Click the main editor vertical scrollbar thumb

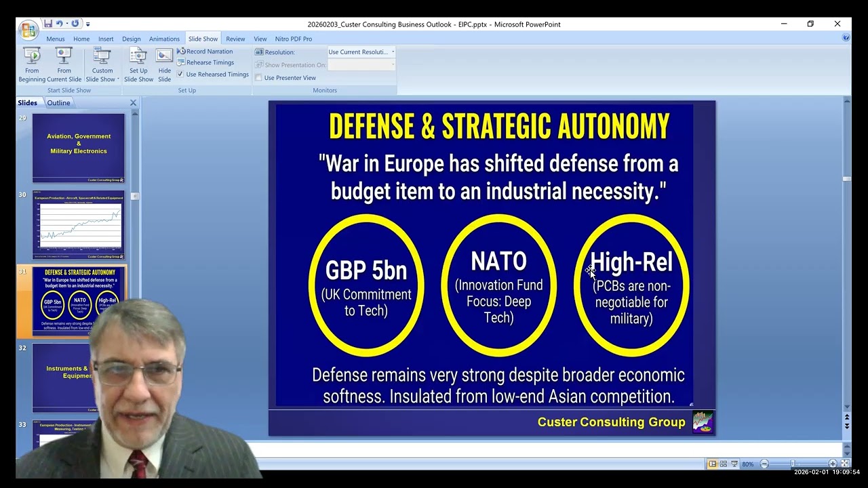click(847, 179)
